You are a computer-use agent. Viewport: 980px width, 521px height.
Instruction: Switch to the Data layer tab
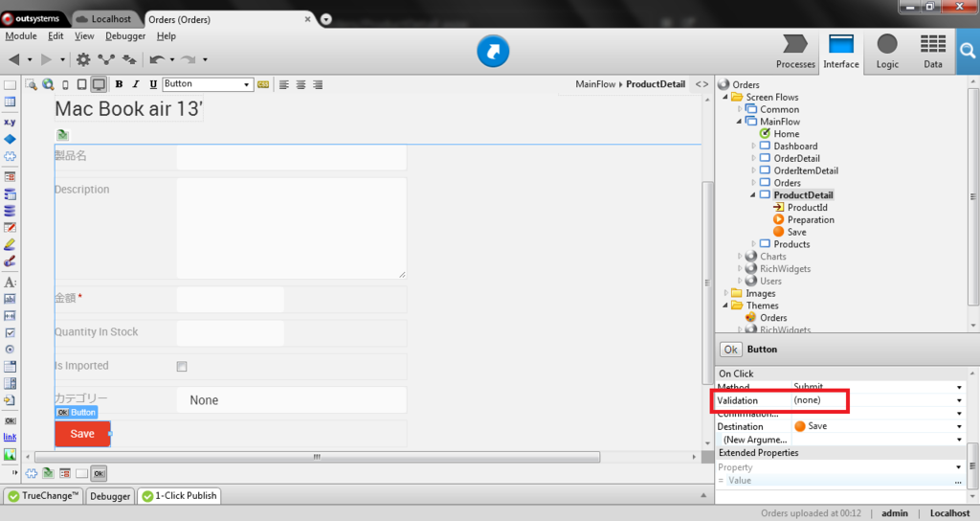tap(932, 52)
